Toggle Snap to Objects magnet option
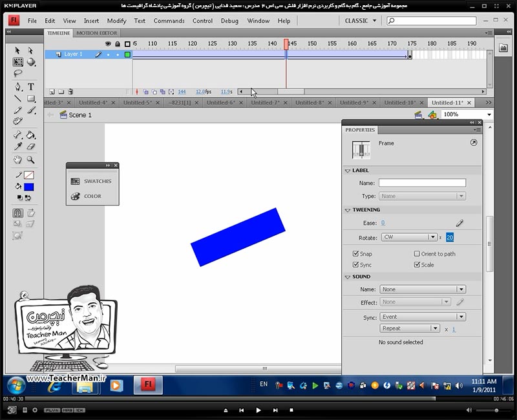 click(x=18, y=213)
